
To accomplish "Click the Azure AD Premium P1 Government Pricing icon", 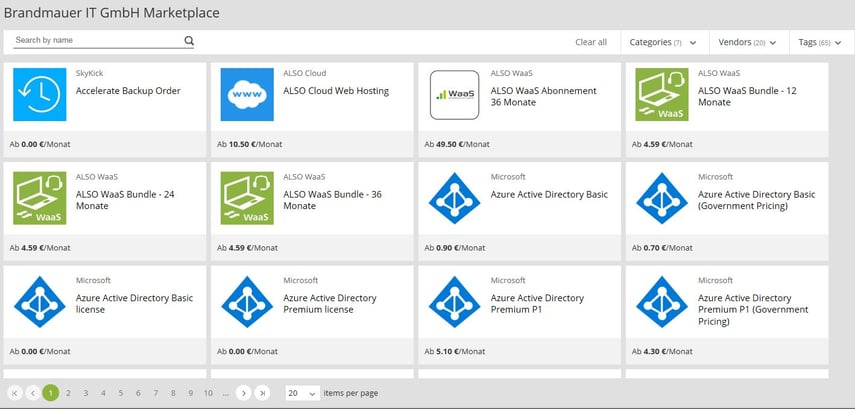I will pos(662,302).
